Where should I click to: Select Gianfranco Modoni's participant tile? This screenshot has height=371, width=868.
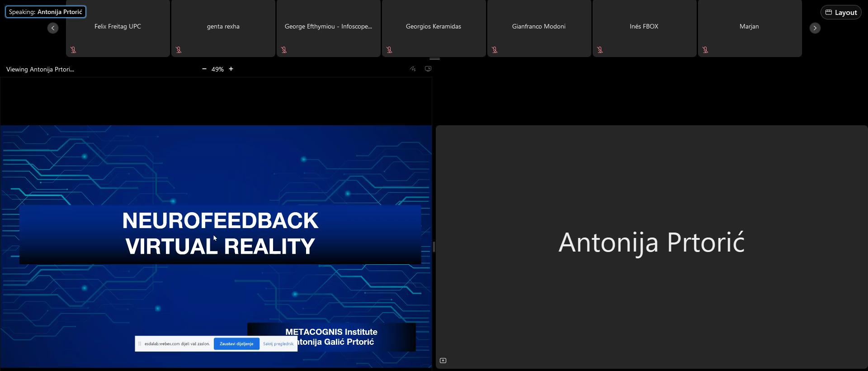(x=538, y=28)
